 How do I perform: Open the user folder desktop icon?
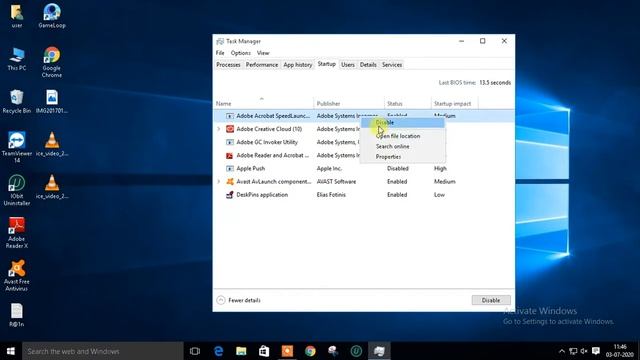coord(17,16)
